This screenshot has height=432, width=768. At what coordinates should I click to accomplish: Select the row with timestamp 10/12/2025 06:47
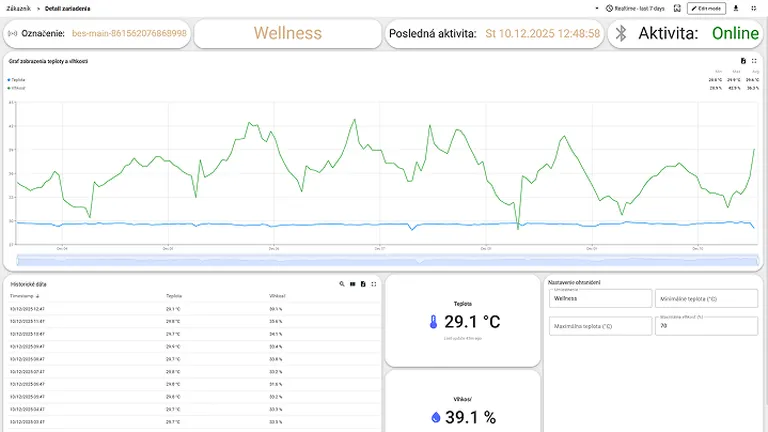click(x=194, y=384)
